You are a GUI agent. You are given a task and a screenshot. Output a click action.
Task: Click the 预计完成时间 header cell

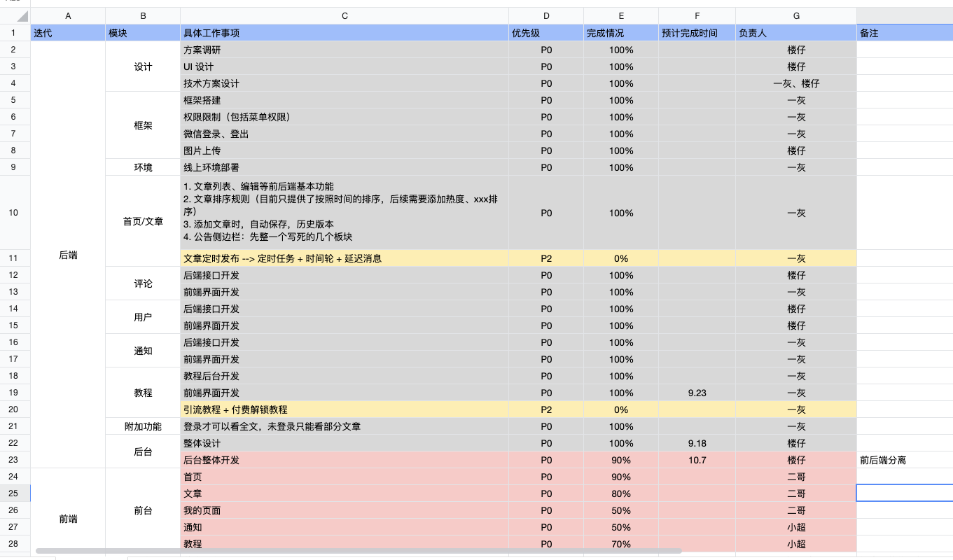[x=697, y=33]
